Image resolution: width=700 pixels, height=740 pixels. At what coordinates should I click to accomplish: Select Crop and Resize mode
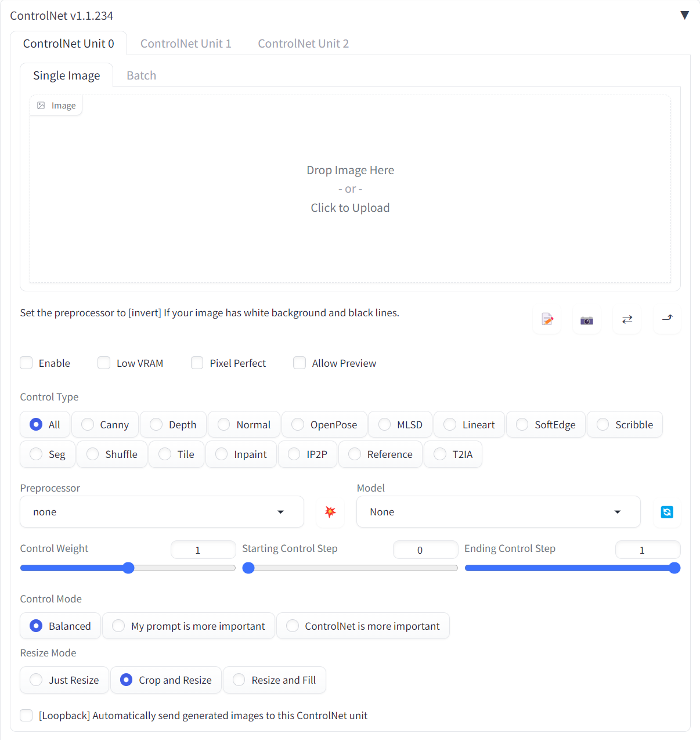point(166,680)
